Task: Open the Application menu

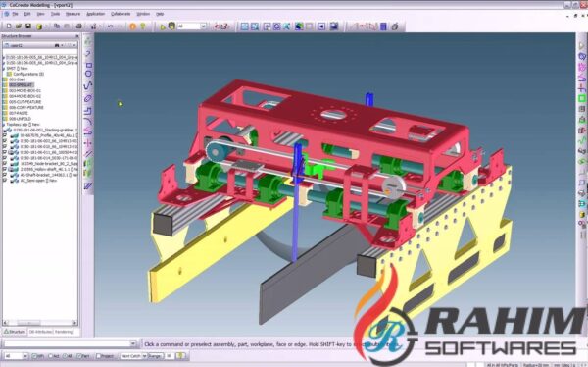Action: (96, 14)
